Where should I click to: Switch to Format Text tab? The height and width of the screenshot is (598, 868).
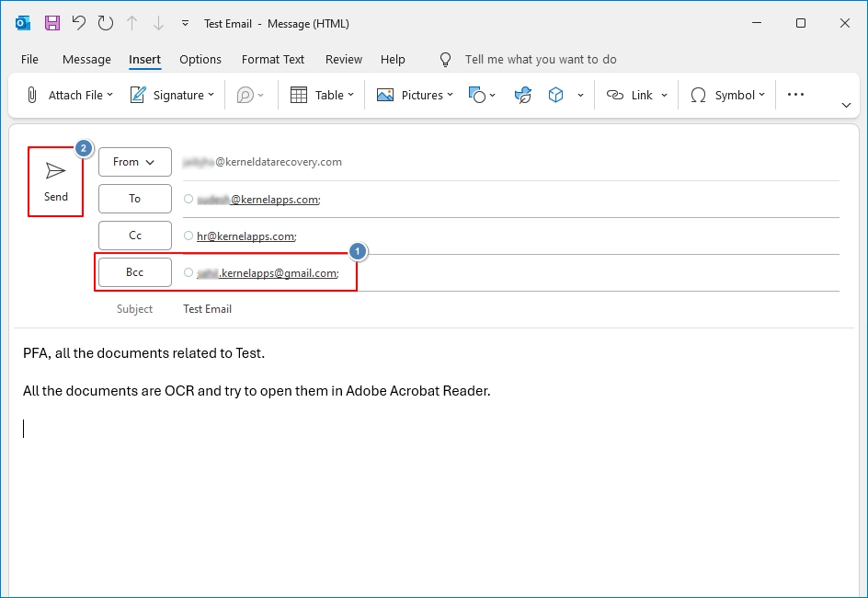273,59
